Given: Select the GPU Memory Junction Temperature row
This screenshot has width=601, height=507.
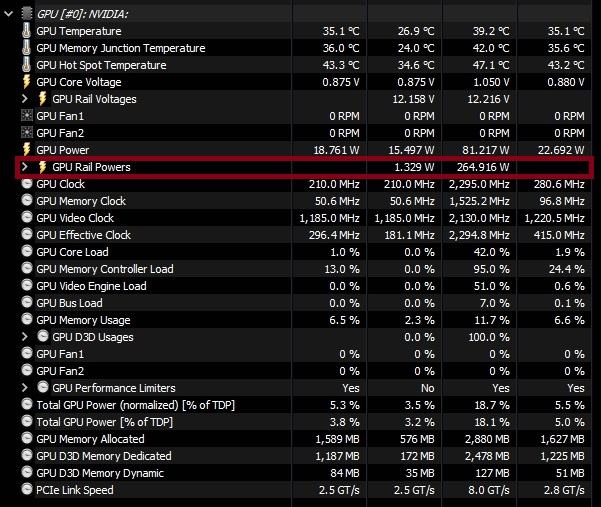Looking at the screenshot, I should click(x=120, y=48).
